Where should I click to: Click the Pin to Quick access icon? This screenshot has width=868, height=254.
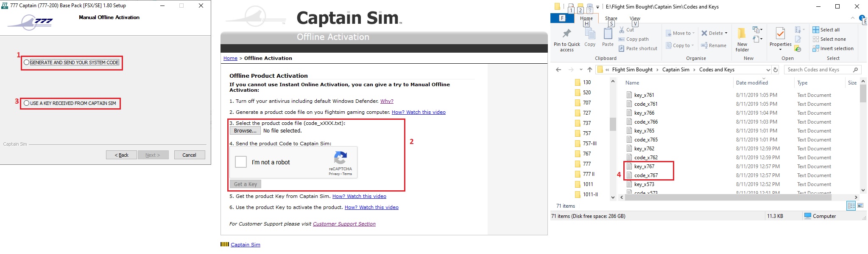coord(567,34)
